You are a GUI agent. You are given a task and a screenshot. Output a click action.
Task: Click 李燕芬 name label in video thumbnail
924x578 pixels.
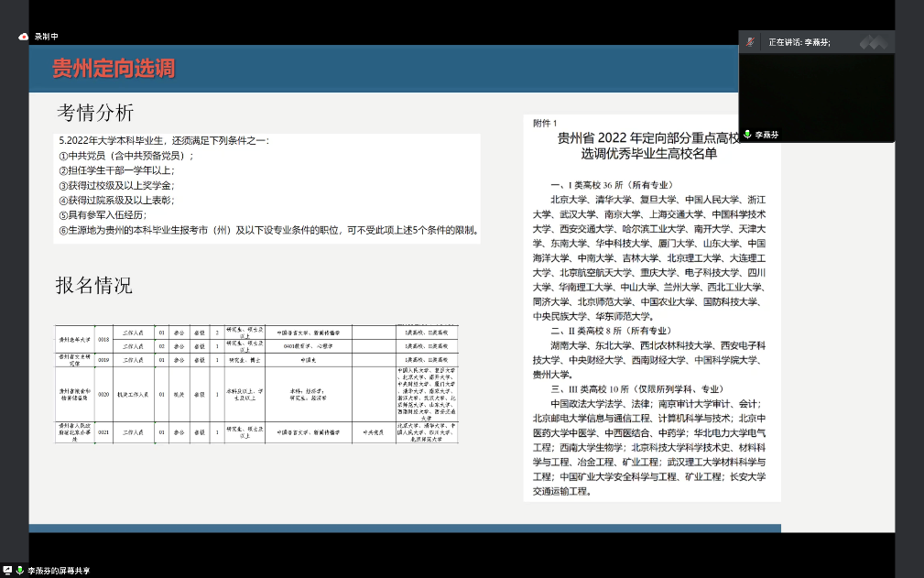tap(766, 135)
